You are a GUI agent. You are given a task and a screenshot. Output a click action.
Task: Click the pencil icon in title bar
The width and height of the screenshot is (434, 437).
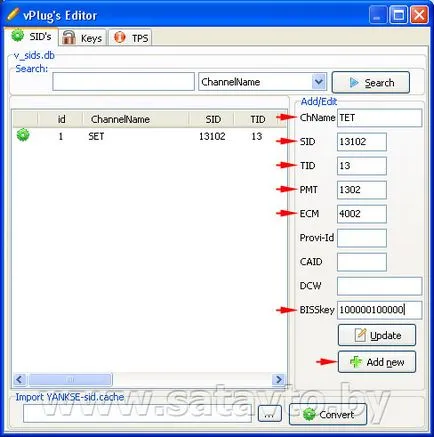click(x=13, y=14)
